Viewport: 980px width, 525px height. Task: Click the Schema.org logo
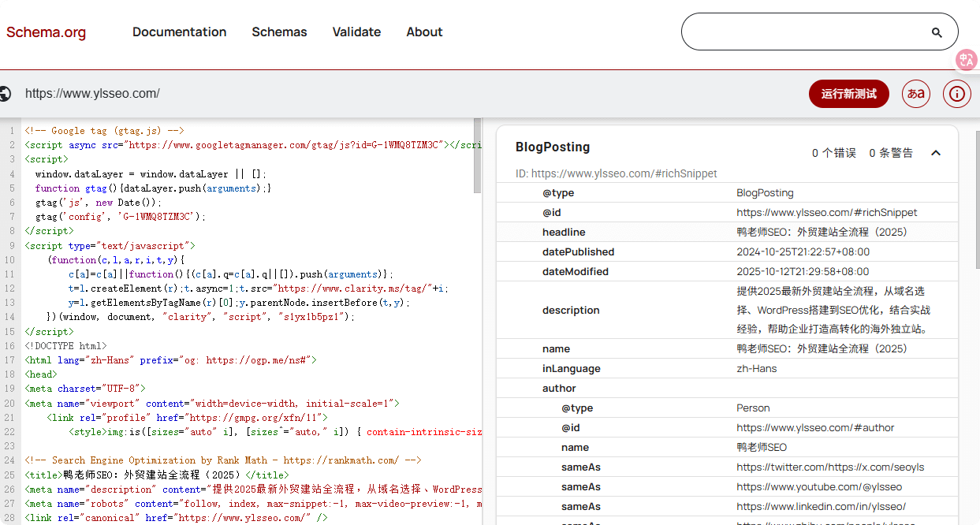tap(46, 32)
